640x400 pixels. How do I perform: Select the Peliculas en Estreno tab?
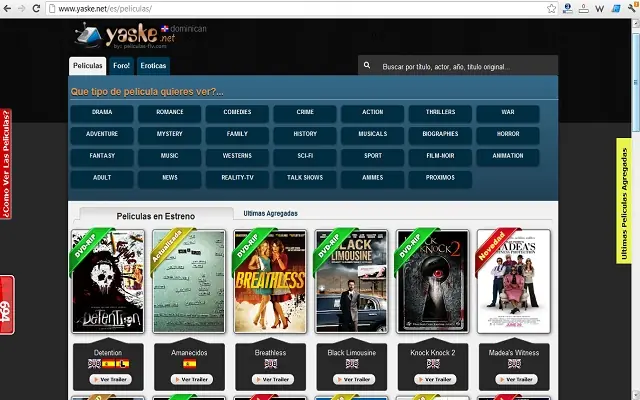(156, 216)
